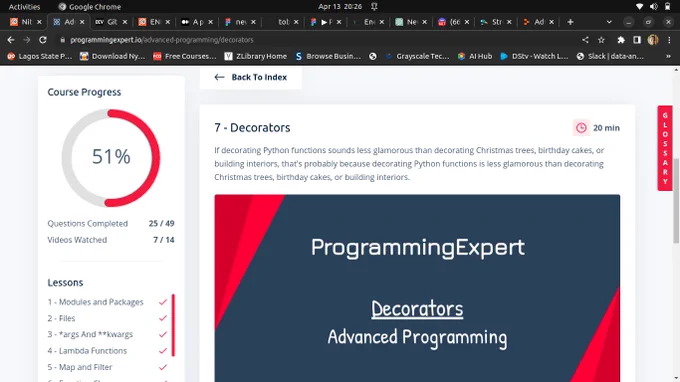Open the red GLOSSARY side tab
Screen dimensions: 680x382
click(665, 148)
